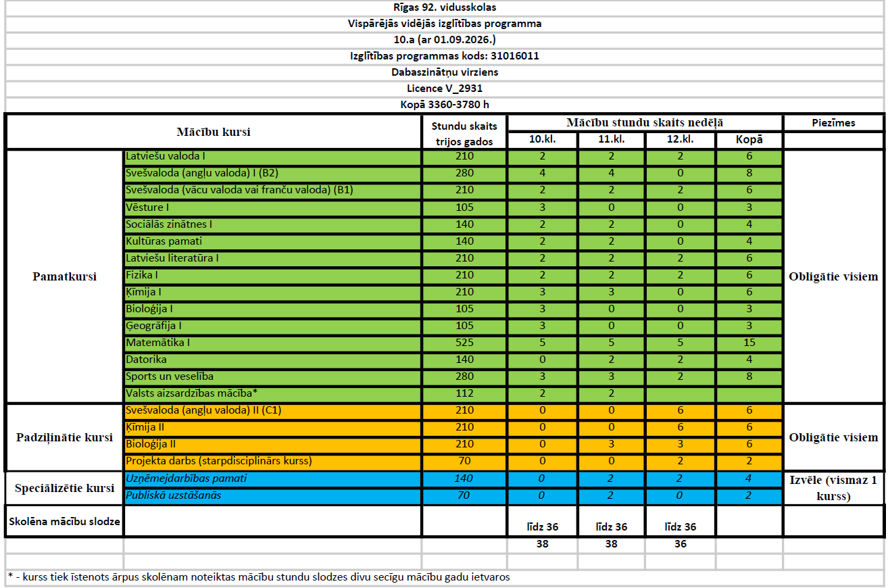
Task: Select the '10.kl.' column header
Action: 543,141
